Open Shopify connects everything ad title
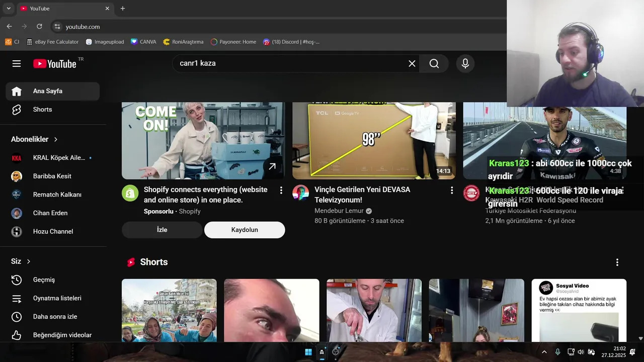The height and width of the screenshot is (362, 644). [206, 195]
